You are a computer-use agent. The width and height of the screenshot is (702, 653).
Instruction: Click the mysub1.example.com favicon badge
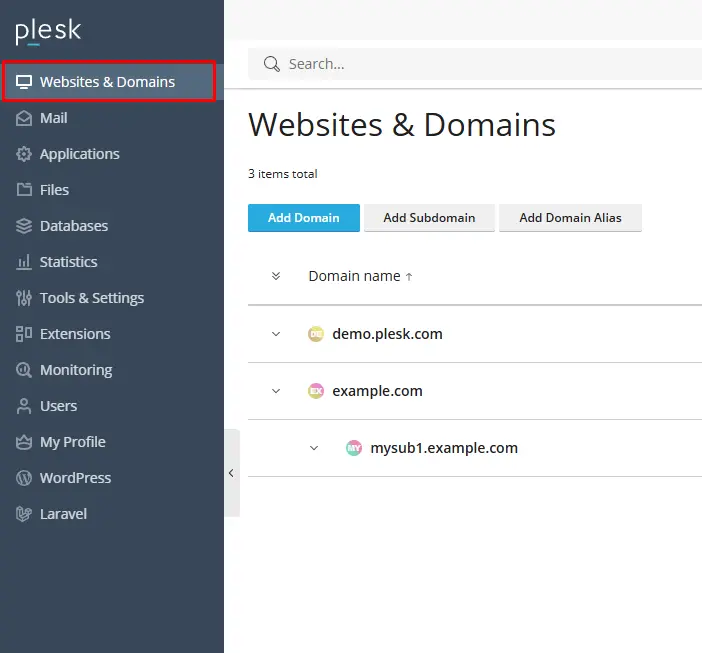pyautogui.click(x=354, y=448)
